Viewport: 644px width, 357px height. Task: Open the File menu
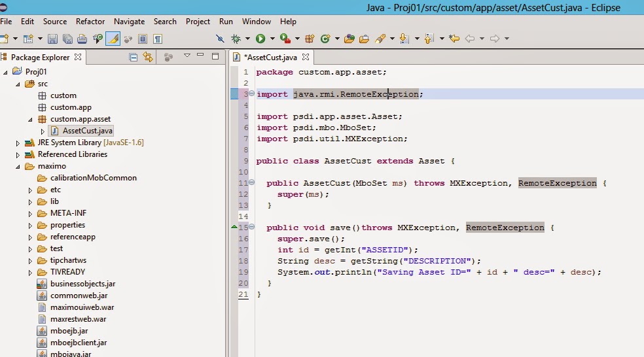[x=6, y=22]
